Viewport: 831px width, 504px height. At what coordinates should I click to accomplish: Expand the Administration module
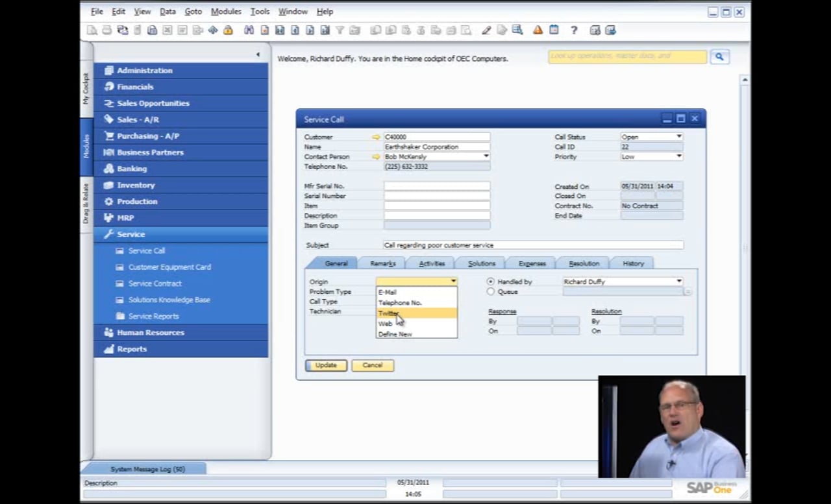tap(181, 70)
